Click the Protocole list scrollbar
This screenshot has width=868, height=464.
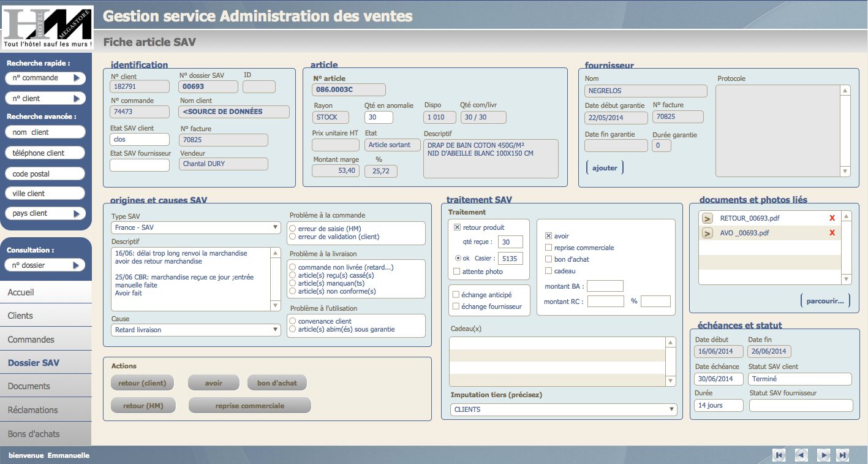845,131
